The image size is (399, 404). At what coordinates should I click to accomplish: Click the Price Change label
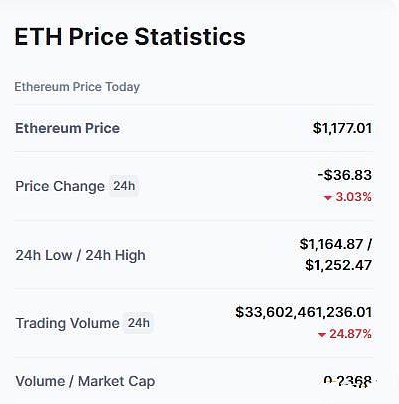(60, 186)
